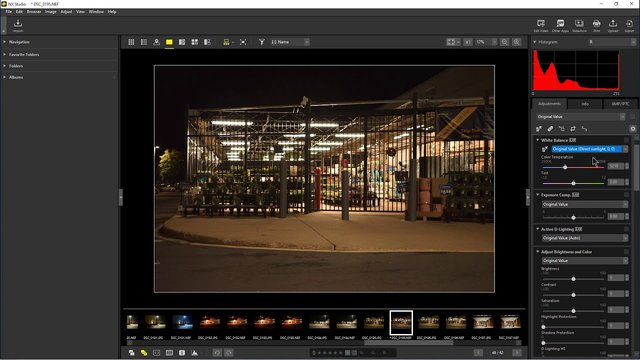Open the Slideshow tool
The width and height of the screenshot is (640, 360).
tap(579, 25)
